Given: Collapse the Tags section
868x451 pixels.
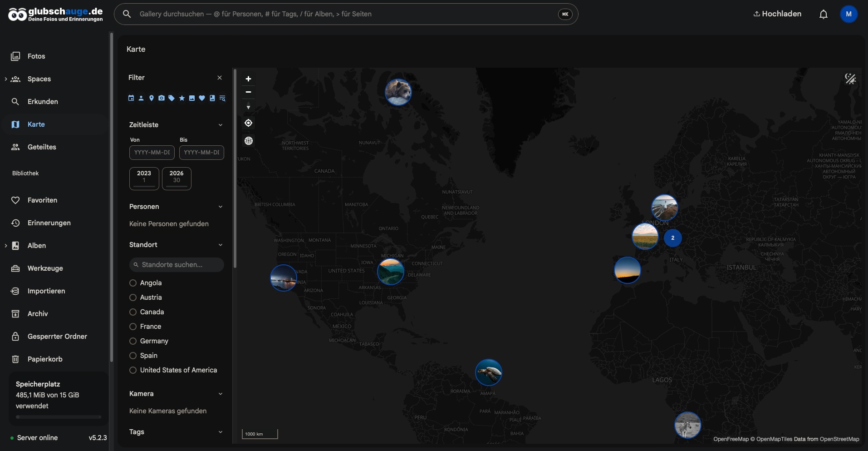Looking at the screenshot, I should click(x=221, y=432).
